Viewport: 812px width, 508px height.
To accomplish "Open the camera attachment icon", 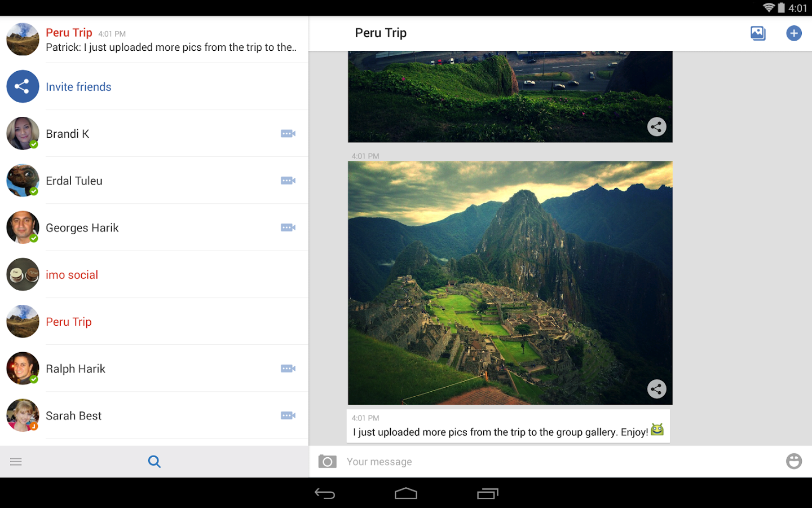I will coord(328,461).
